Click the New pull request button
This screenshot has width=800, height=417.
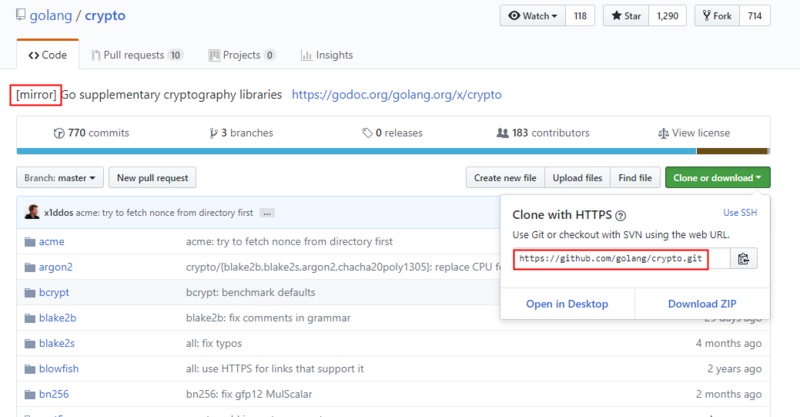[153, 178]
